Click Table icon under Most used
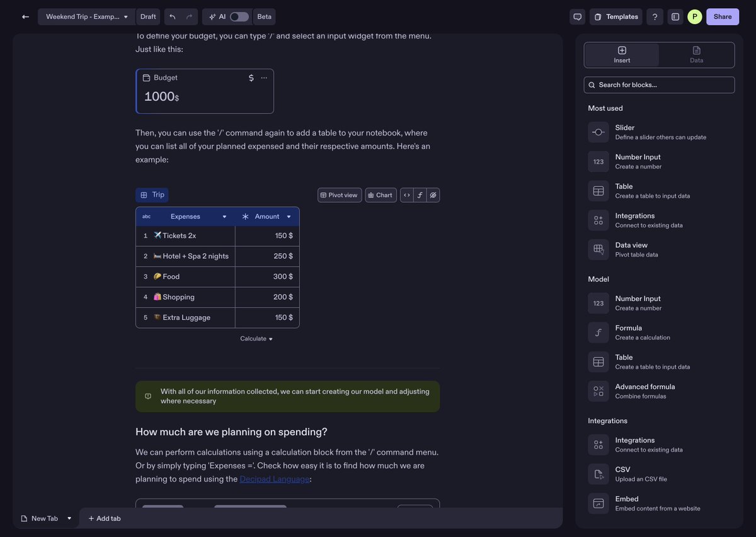Viewport: 756px width, 537px height. (x=598, y=191)
